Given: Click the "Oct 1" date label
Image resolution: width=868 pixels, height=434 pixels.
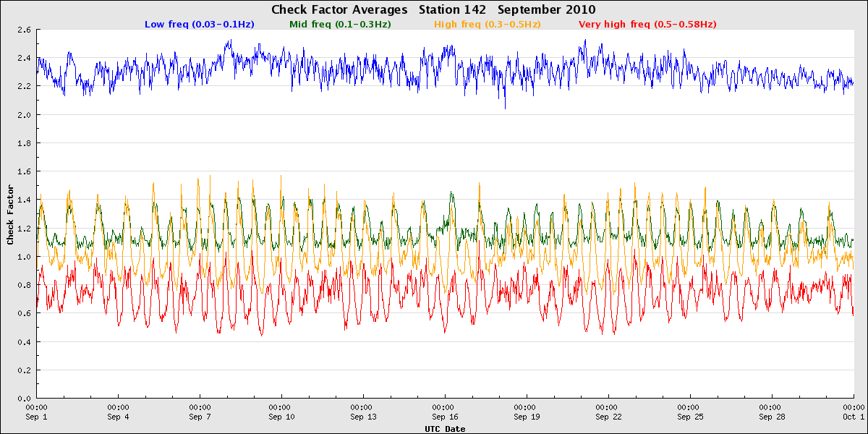Looking at the screenshot, I should pyautogui.click(x=854, y=417).
